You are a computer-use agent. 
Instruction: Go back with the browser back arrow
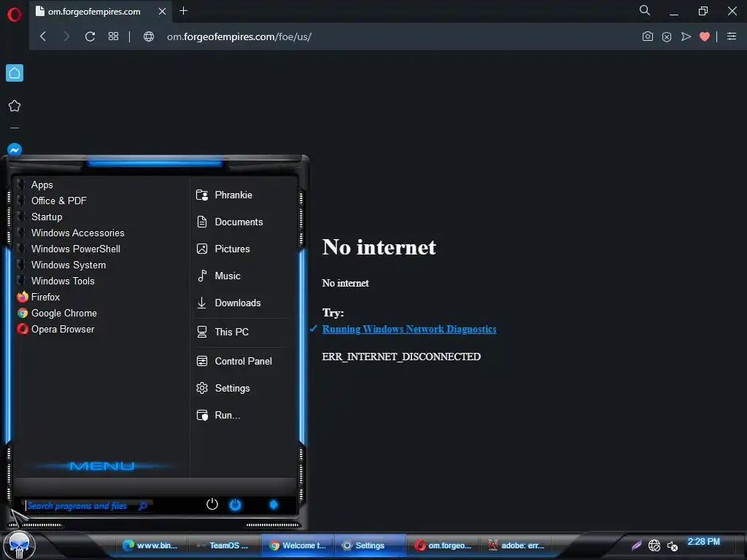(x=43, y=36)
